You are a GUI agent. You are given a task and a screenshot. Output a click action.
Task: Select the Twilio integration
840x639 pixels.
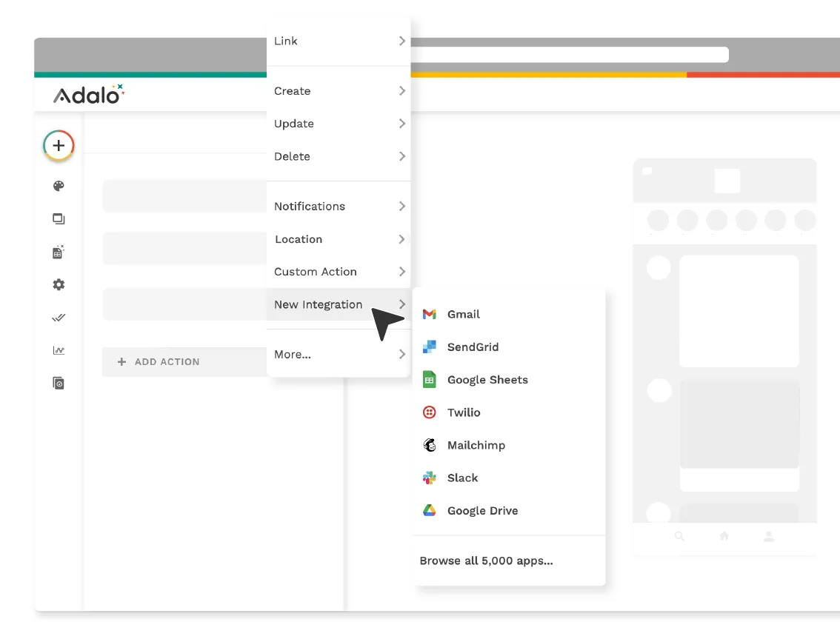coord(464,413)
